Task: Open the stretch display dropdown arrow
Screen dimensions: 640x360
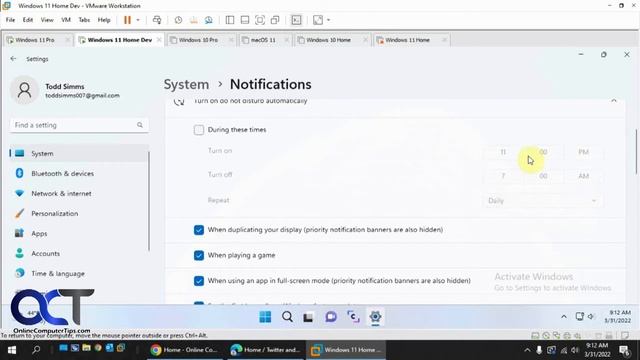Action: (x=329, y=20)
